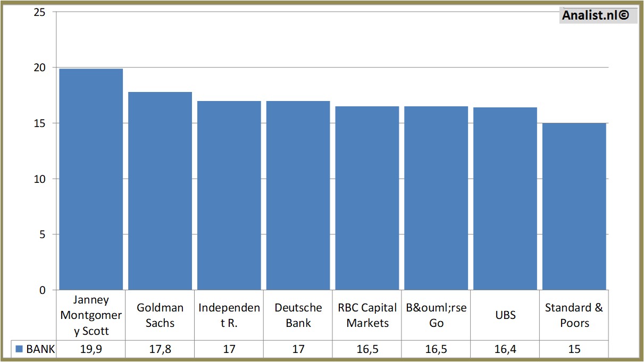Viewport: 644px width, 362px height.
Task: Click the 10 y-axis tick label
Action: pyautogui.click(x=39, y=179)
